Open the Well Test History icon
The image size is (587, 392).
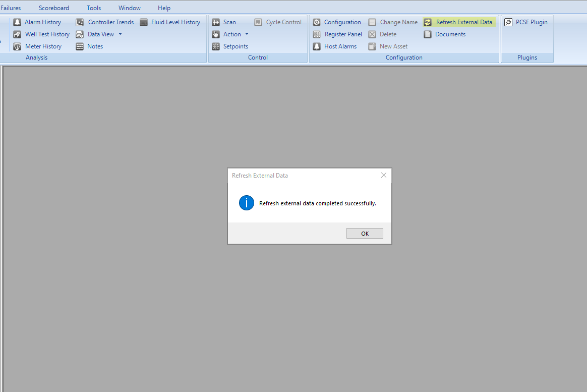click(17, 34)
